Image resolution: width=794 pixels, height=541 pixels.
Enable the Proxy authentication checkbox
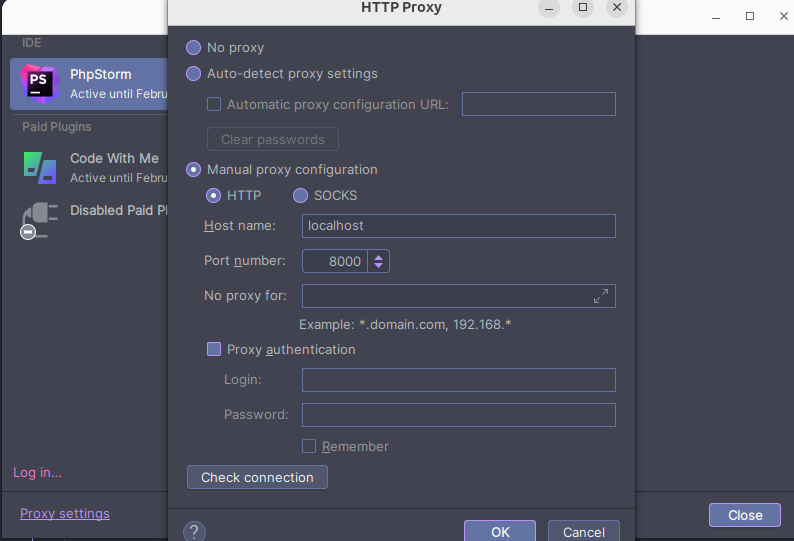(x=214, y=350)
